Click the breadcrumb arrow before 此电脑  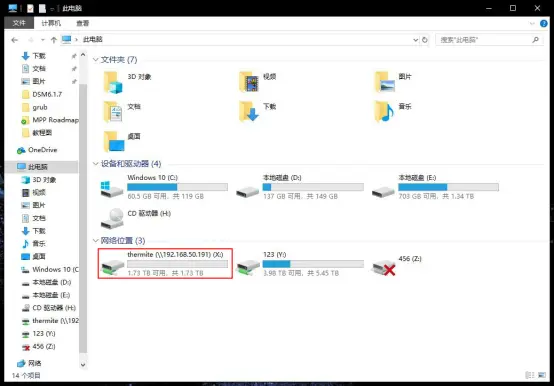click(x=76, y=40)
